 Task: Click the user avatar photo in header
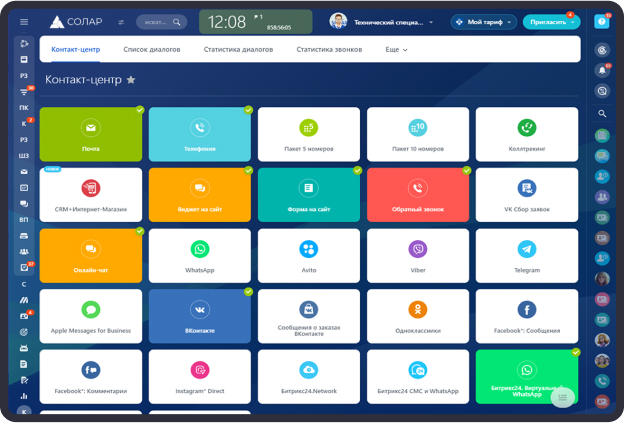338,21
